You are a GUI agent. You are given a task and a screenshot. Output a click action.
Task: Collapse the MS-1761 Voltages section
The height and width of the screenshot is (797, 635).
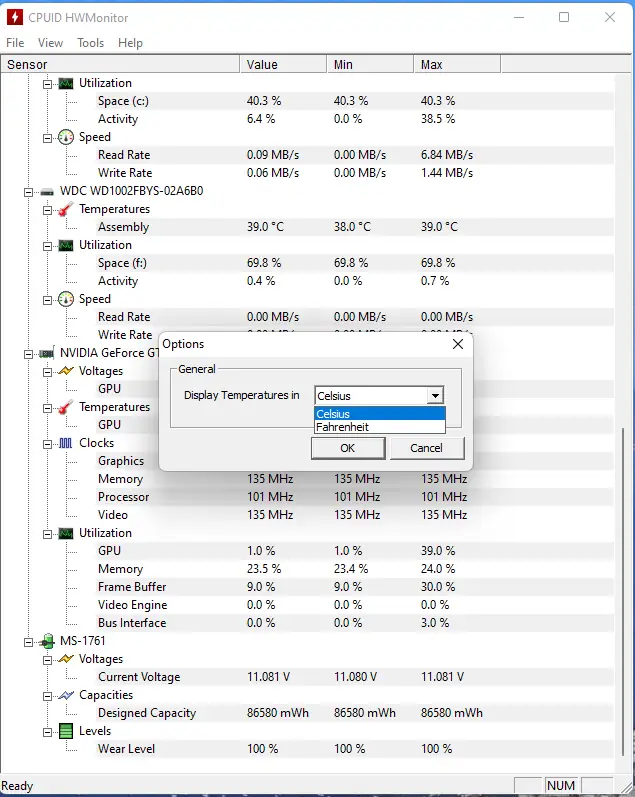(47, 660)
